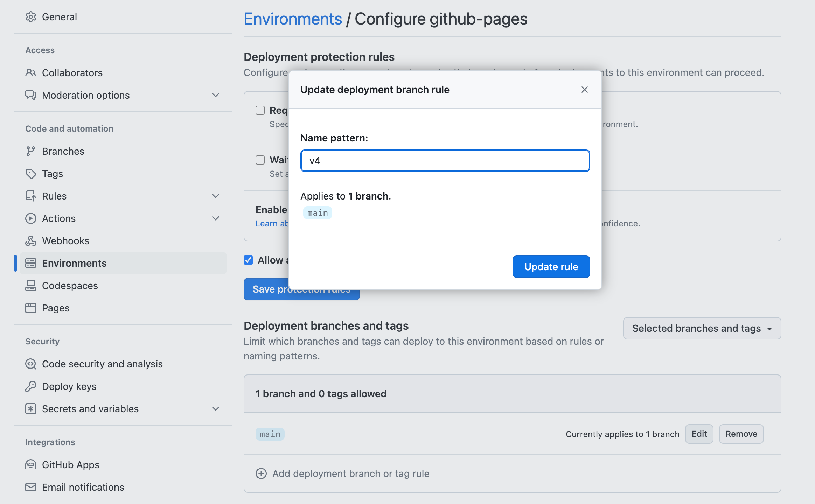815x504 pixels.
Task: Enable the Wait timer checkbox
Action: tap(260, 160)
